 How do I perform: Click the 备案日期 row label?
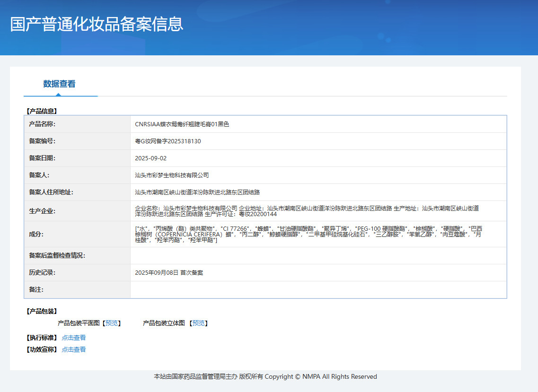[x=42, y=158]
